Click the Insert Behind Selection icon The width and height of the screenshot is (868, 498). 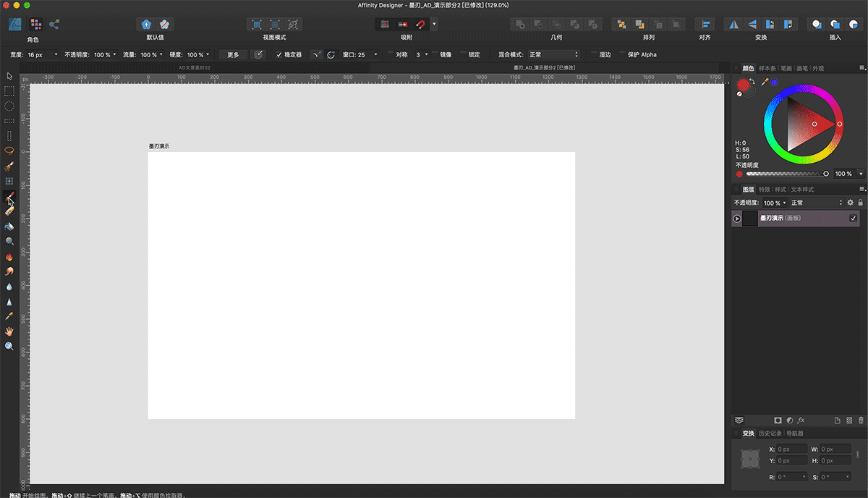point(817,24)
